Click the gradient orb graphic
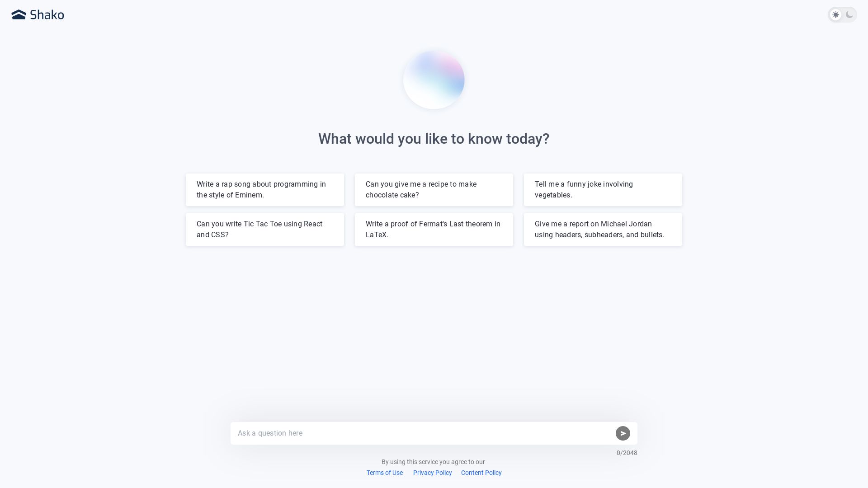Viewport: 868px width, 488px height. [x=434, y=80]
